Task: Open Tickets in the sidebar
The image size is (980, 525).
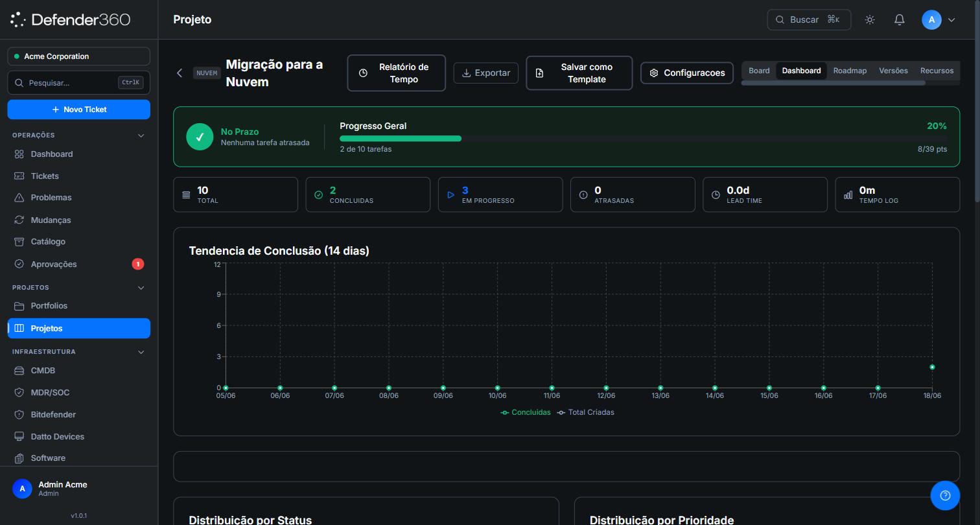Action: pyautogui.click(x=78, y=176)
